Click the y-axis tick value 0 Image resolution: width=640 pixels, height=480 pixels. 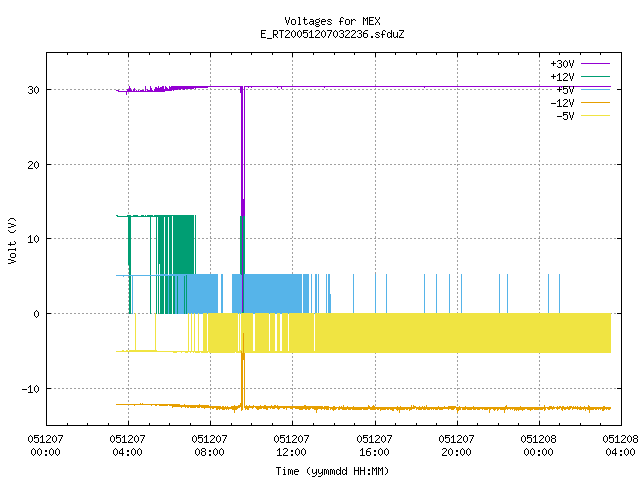click(37, 314)
